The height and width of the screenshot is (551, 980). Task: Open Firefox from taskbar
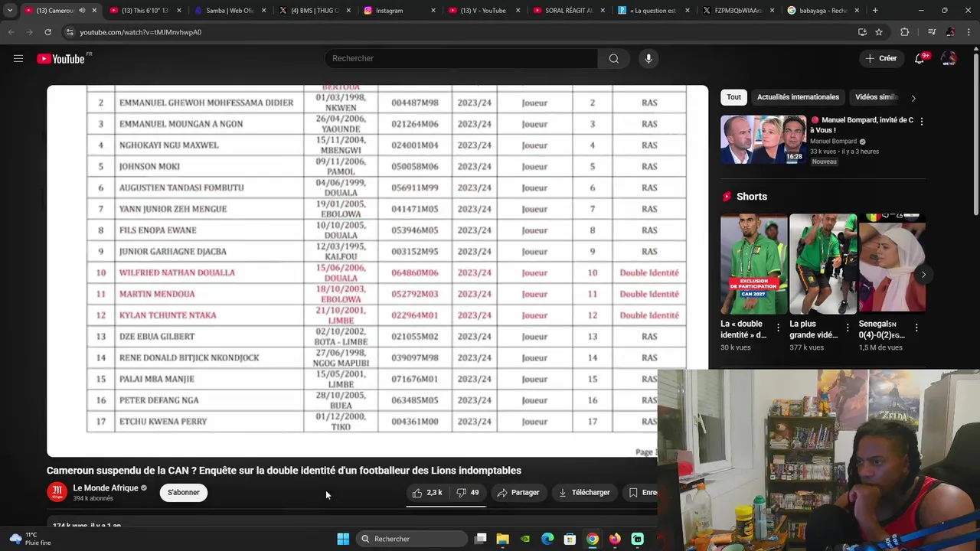615,539
